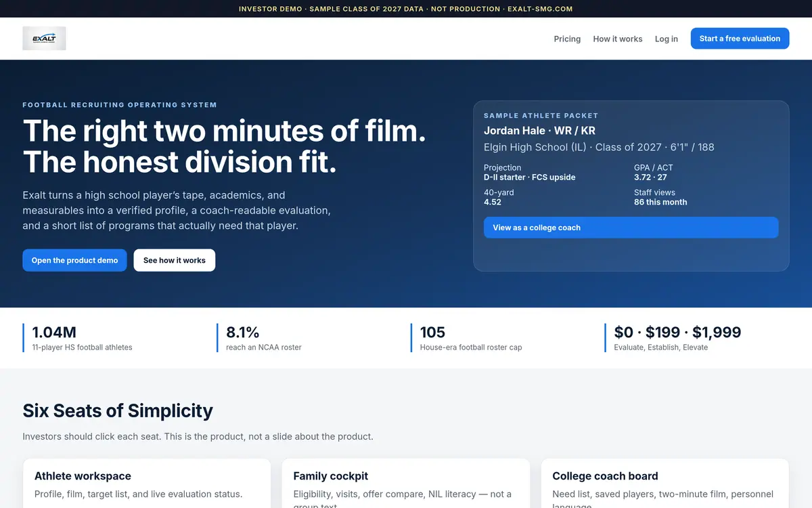Screen dimensions: 812x508
Task: Click Elgin High School class line
Action: coord(599,147)
